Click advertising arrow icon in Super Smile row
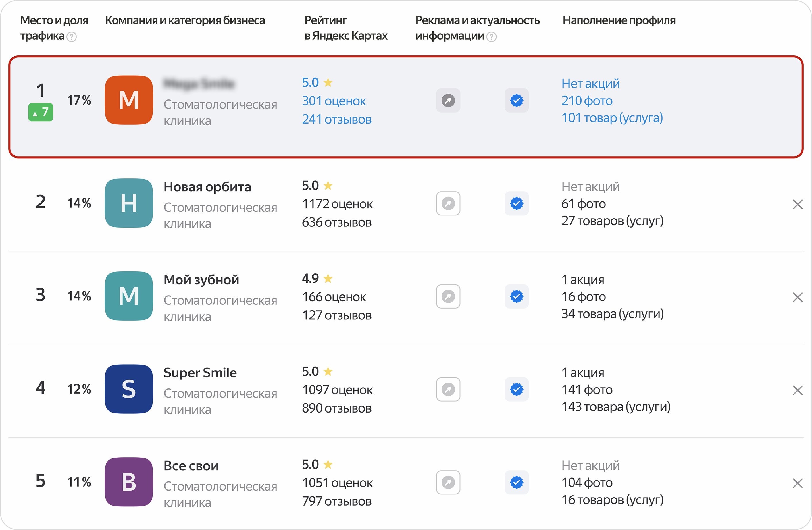812x530 pixels. click(448, 390)
